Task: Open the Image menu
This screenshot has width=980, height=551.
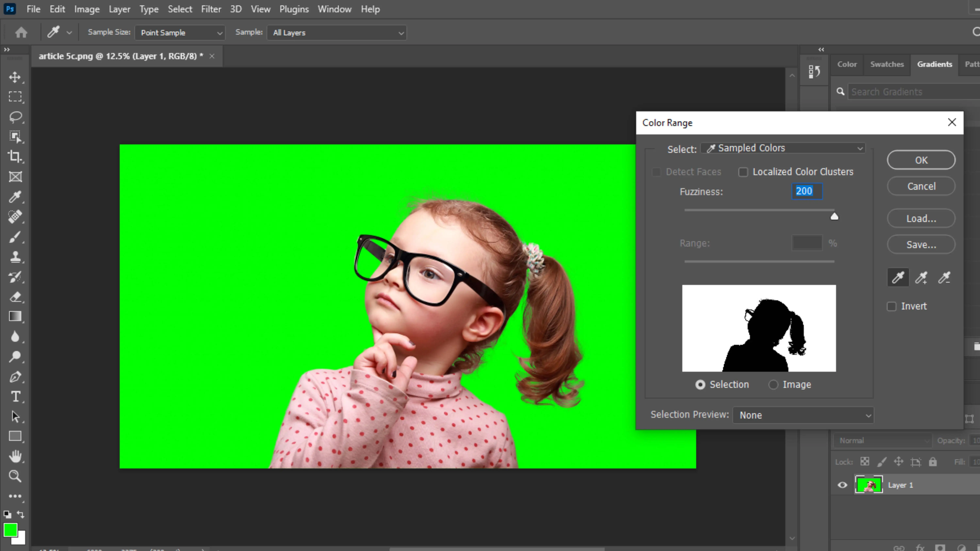Action: 87,9
